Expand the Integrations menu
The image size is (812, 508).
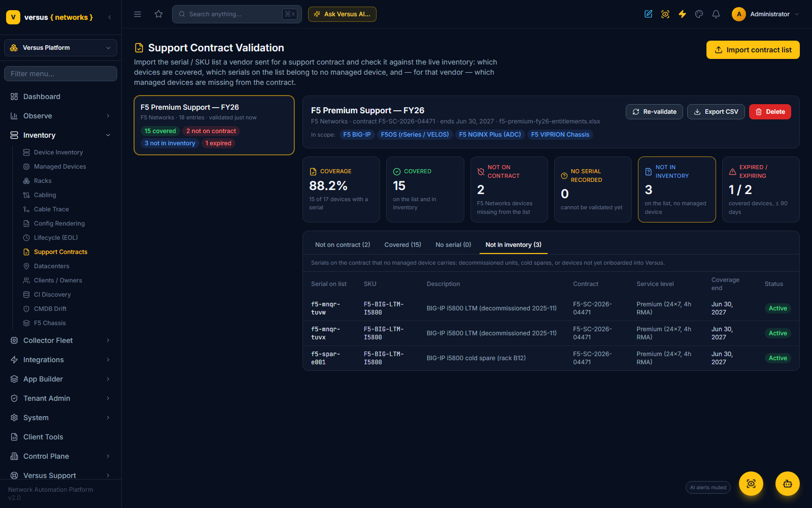(60, 360)
